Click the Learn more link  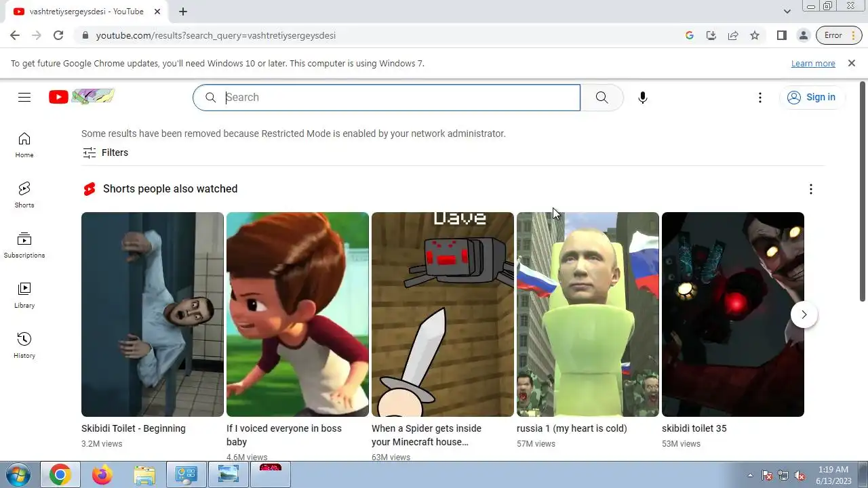click(813, 64)
